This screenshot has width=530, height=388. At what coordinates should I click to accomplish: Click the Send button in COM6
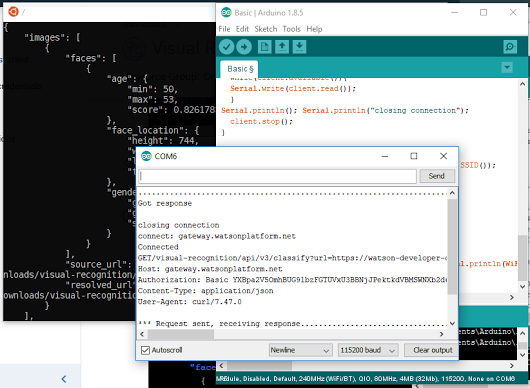(x=437, y=176)
